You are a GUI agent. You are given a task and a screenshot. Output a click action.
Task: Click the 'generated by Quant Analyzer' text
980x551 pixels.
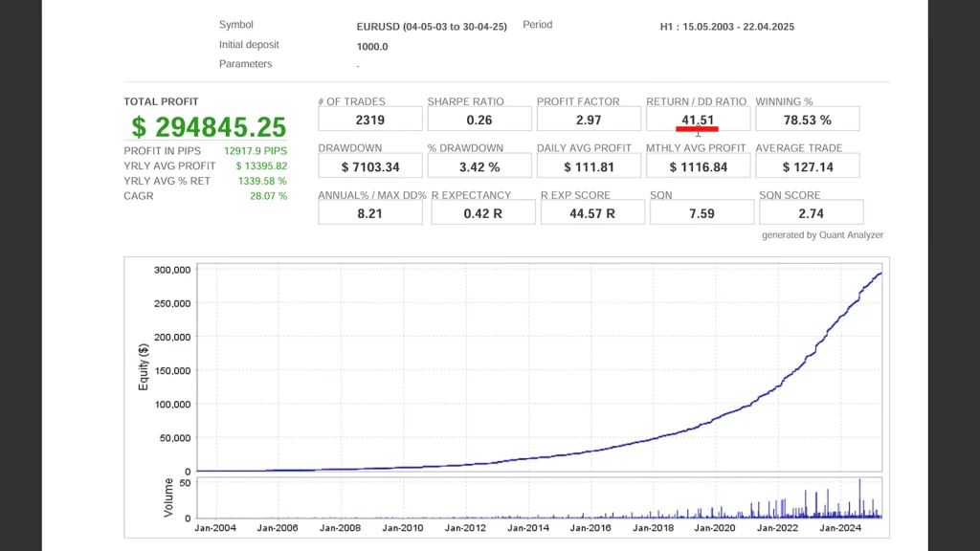pos(822,235)
